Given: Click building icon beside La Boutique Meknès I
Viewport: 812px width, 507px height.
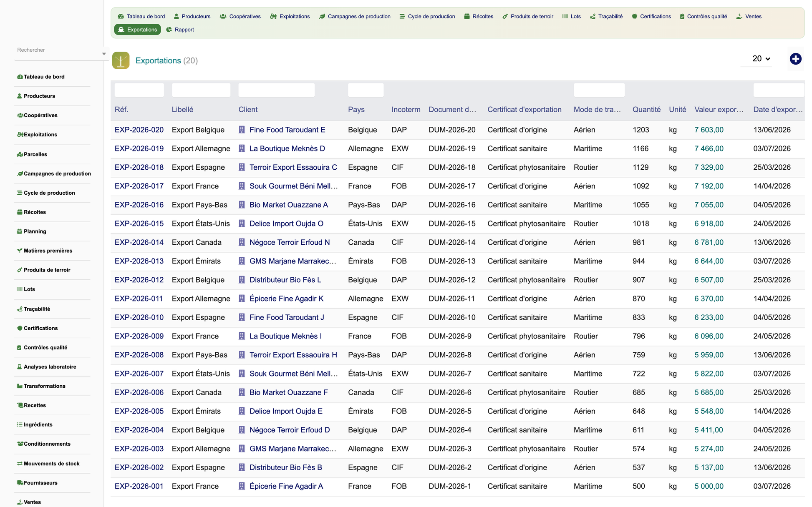Looking at the screenshot, I should [x=242, y=336].
